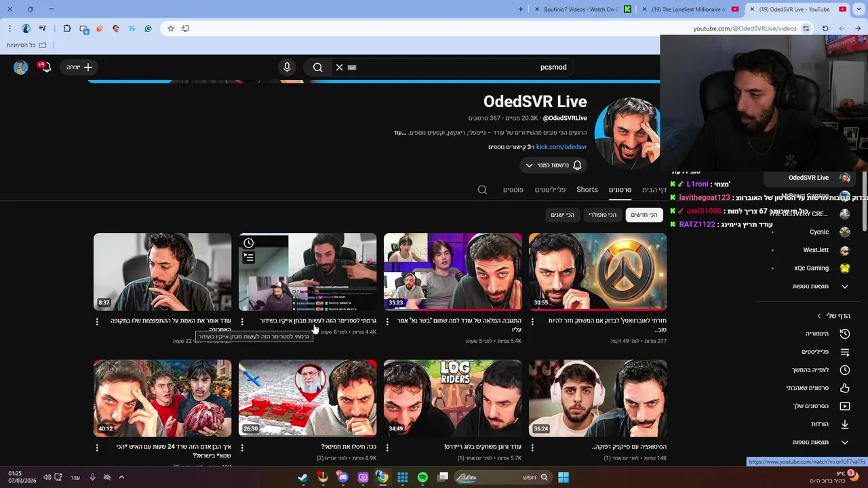Open לצפייה בהמשך watch later sidebar item

810,370
